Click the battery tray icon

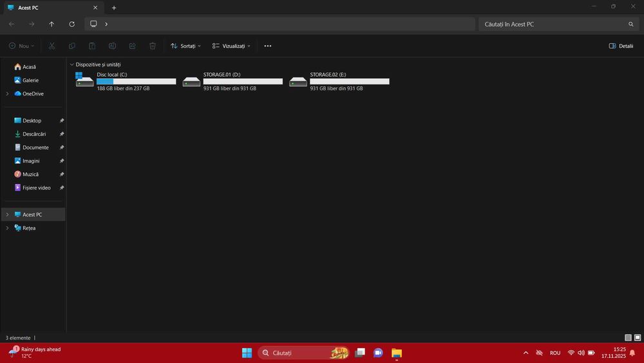(591, 353)
